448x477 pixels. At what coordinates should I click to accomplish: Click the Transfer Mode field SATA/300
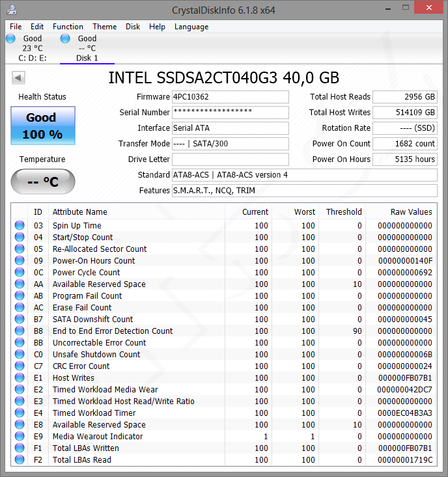pos(231,144)
